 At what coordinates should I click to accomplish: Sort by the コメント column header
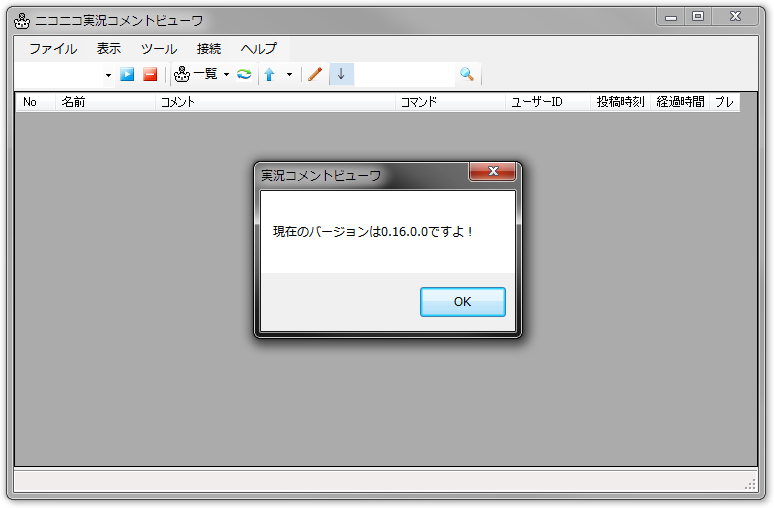click(x=275, y=102)
